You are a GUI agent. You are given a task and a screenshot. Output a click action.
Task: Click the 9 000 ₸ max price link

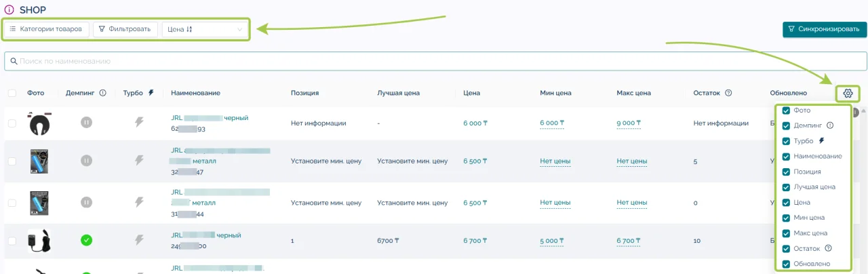pyautogui.click(x=628, y=123)
